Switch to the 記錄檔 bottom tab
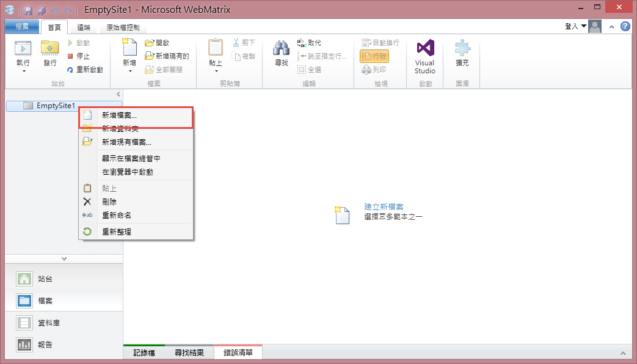637x364 pixels. click(x=144, y=352)
